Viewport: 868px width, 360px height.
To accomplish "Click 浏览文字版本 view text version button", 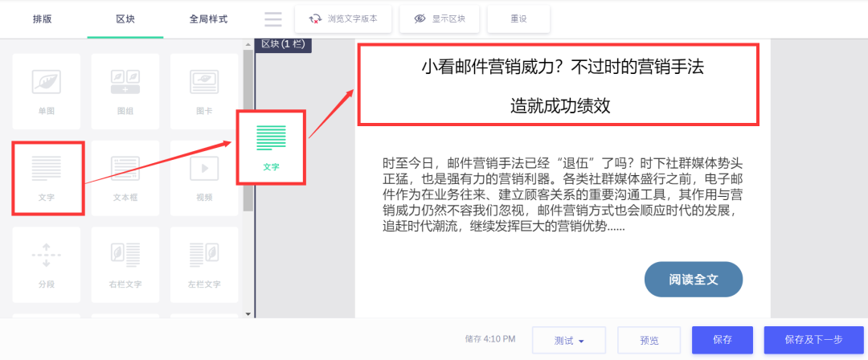I will pos(343,18).
